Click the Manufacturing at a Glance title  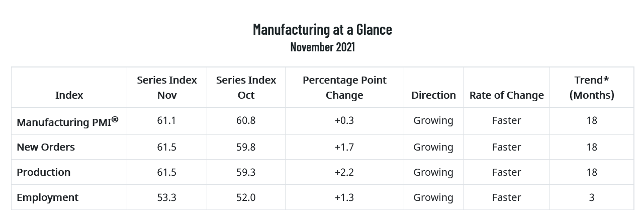coord(322,29)
